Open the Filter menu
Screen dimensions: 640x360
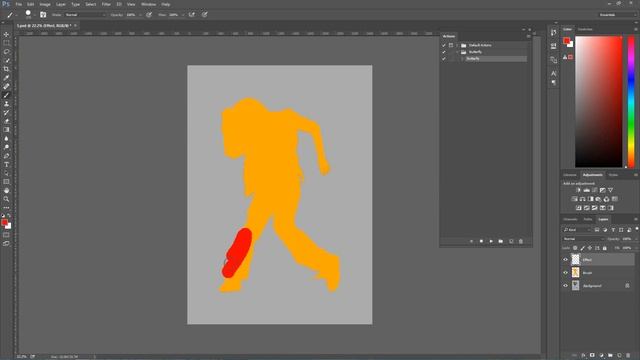(x=106, y=4)
